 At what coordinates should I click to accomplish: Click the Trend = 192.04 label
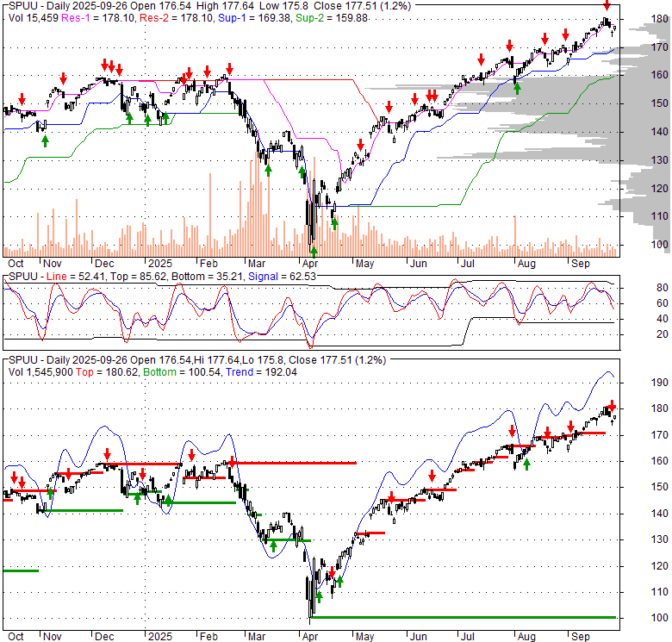261,372
